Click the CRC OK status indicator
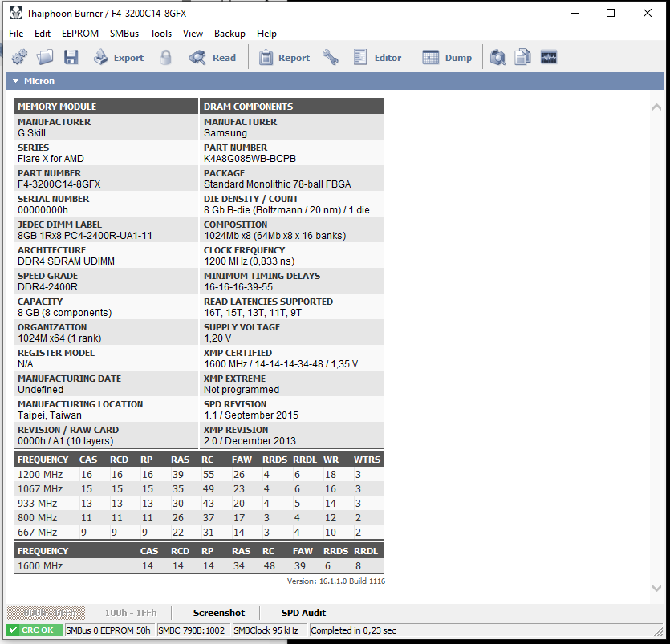This screenshot has width=670, height=644. tap(35, 630)
